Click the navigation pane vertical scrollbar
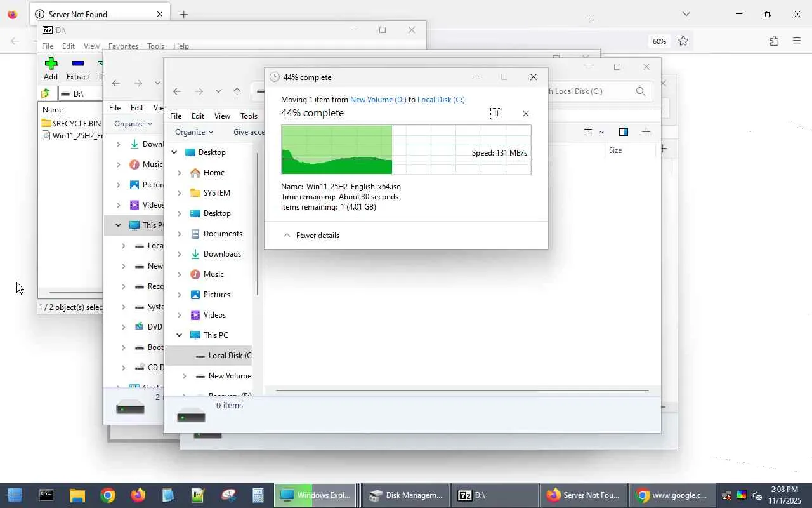812x508 pixels. point(257,224)
